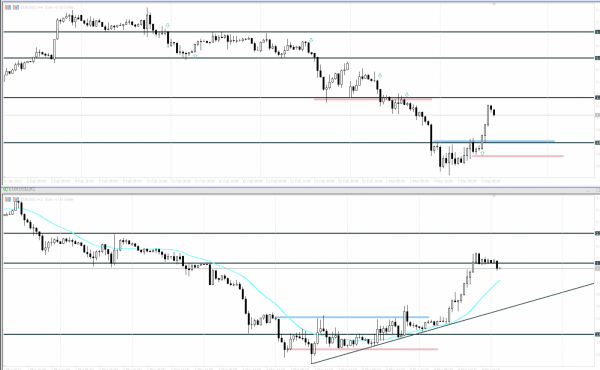Open Depth of Market icon on H1 chart
The height and width of the screenshot is (370, 600).
tap(16, 199)
